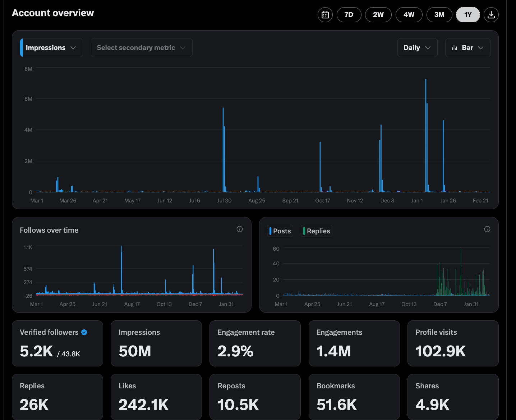Image resolution: width=516 pixels, height=420 pixels.
Task: Show info for Posts and Replies chart
Action: click(x=487, y=229)
